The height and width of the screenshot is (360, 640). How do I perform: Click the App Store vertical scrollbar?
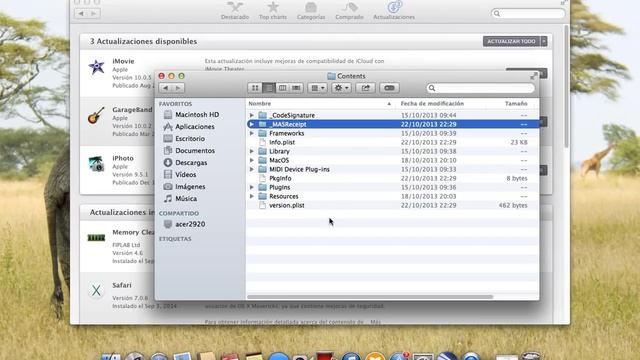point(566,86)
